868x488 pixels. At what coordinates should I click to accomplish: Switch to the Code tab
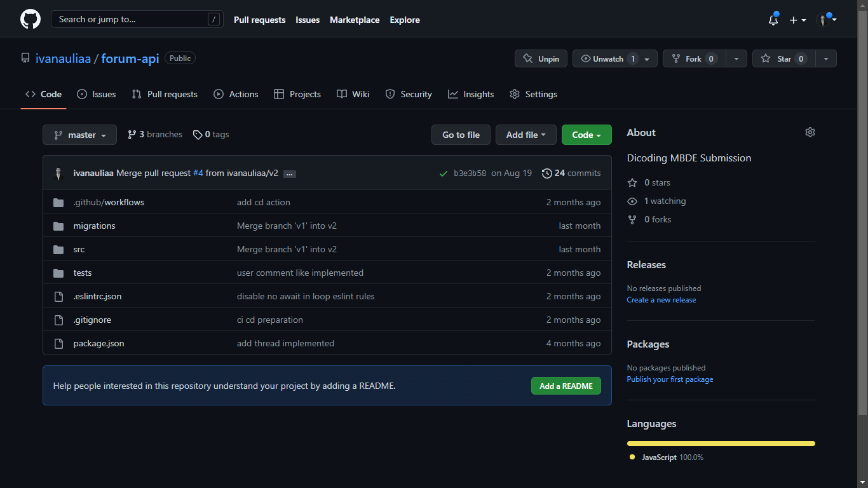44,94
